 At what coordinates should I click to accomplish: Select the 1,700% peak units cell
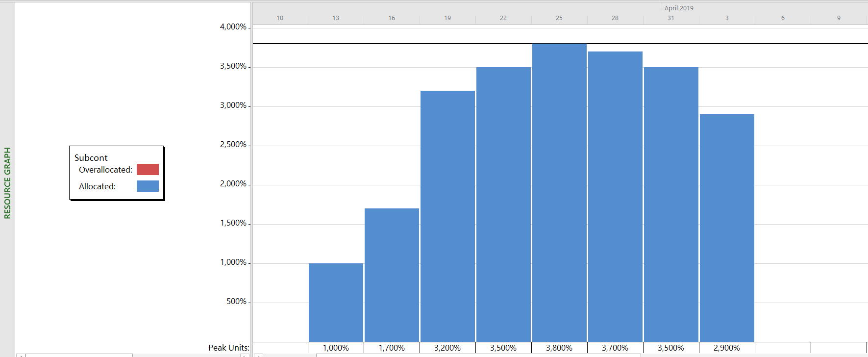click(x=392, y=348)
